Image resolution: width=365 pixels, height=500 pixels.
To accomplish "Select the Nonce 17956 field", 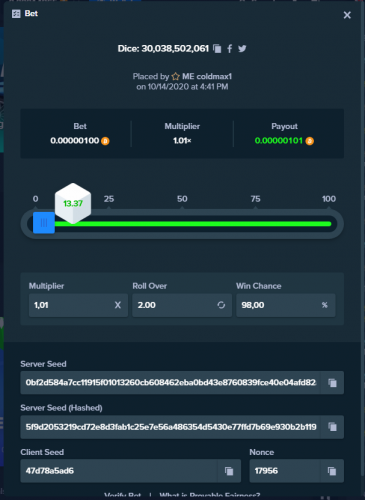I will (x=285, y=471).
